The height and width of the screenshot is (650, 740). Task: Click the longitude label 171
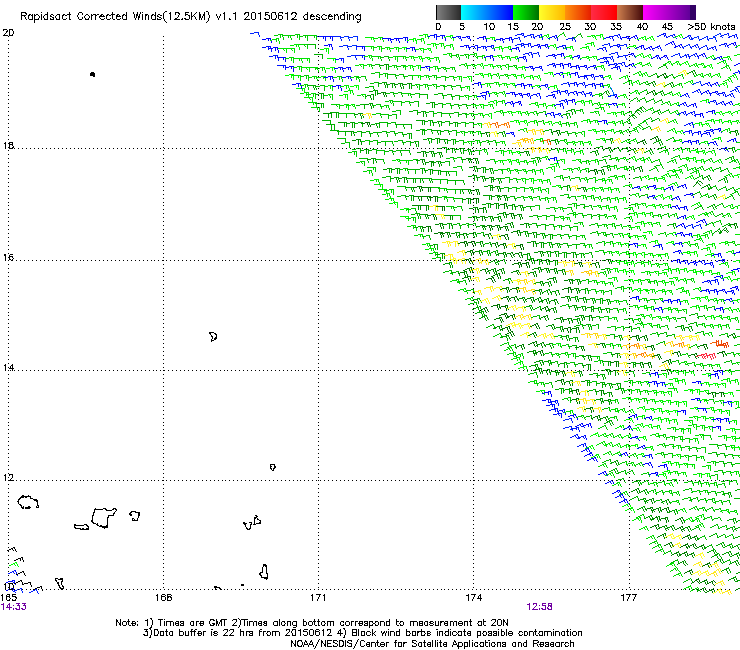(318, 598)
